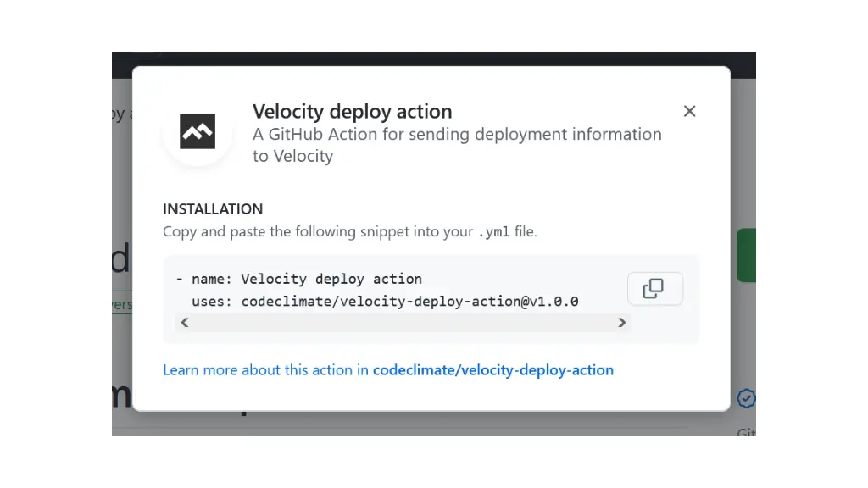The image size is (868, 488).
Task: Click the right arrow of the snippet scrollbar
Action: click(x=621, y=323)
